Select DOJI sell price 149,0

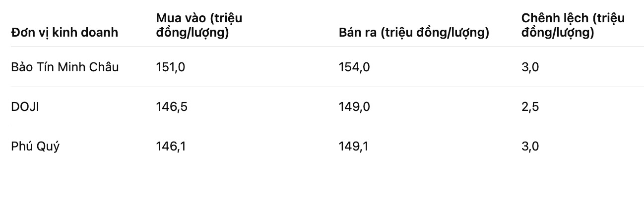click(354, 106)
